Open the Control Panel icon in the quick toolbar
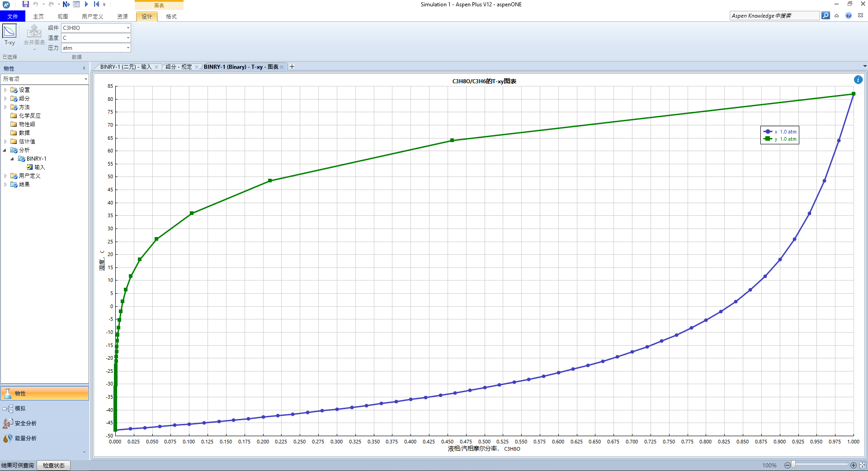868x471 pixels. 76,4
